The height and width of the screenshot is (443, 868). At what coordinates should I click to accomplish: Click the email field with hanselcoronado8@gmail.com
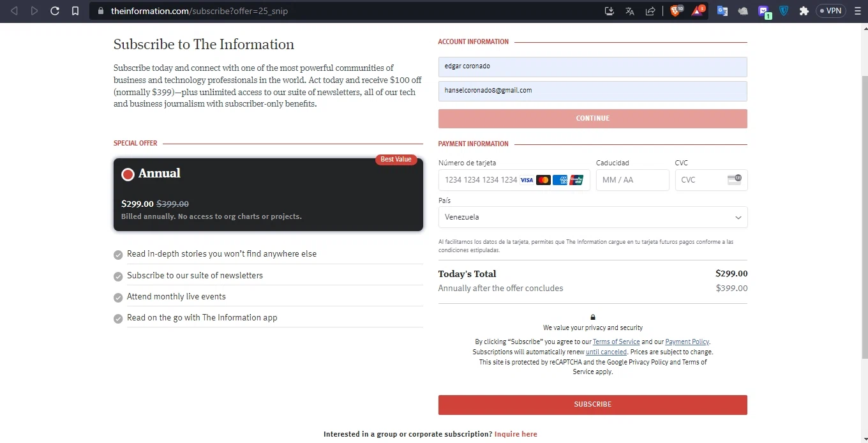pos(592,91)
